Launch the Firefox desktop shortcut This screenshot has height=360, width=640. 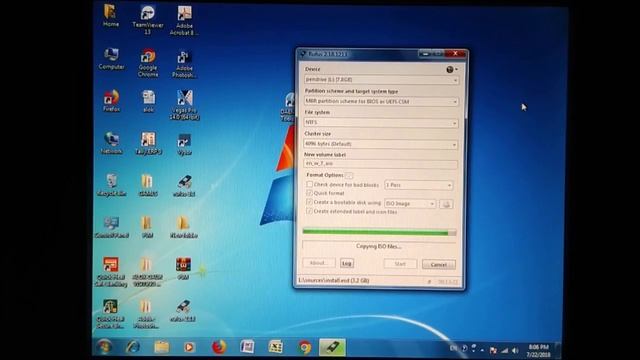[x=111, y=101]
